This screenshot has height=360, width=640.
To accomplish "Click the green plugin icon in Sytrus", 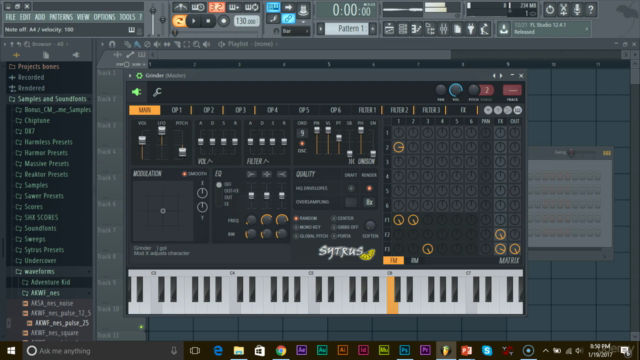I will coord(136,92).
